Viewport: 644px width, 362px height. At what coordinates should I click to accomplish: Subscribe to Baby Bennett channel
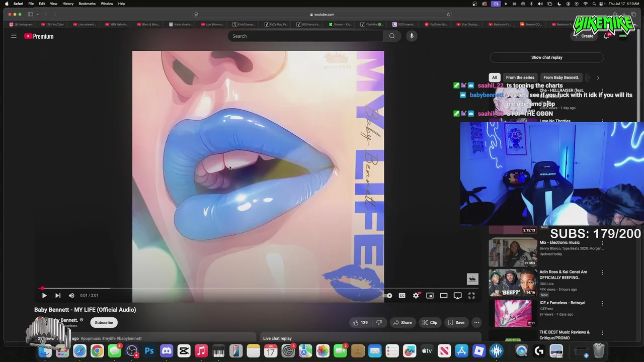click(x=104, y=323)
